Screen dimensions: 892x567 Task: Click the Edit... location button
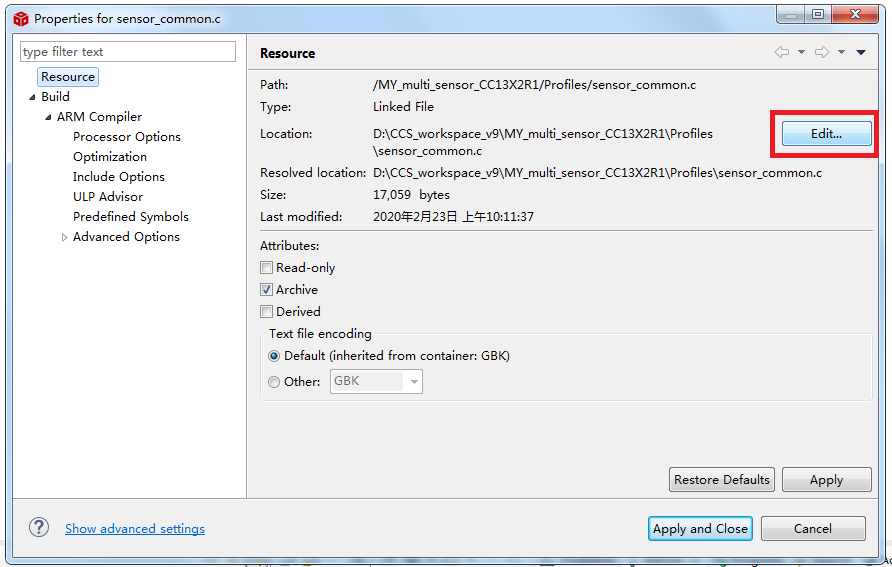coord(826,134)
